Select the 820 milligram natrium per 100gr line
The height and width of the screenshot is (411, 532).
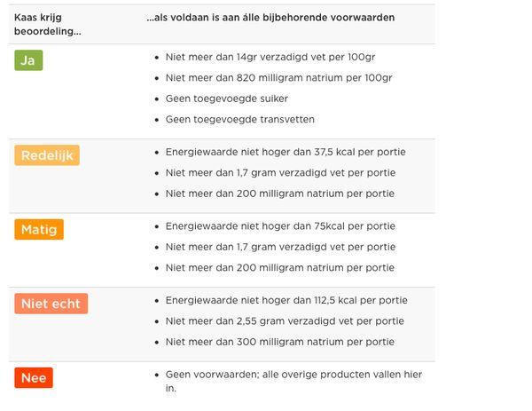pyautogui.click(x=278, y=78)
